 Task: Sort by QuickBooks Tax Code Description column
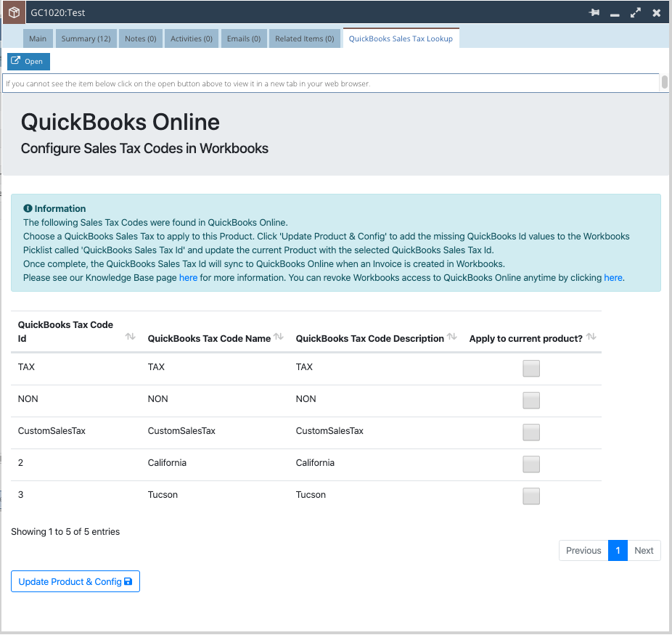pos(451,336)
